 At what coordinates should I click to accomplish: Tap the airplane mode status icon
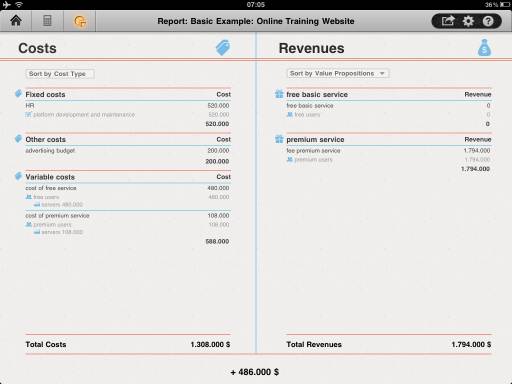click(6, 4)
